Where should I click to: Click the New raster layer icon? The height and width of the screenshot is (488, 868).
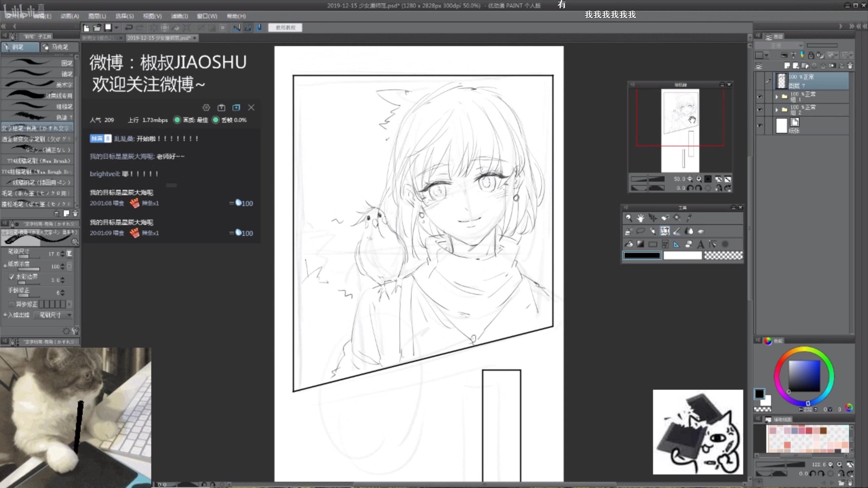click(787, 66)
